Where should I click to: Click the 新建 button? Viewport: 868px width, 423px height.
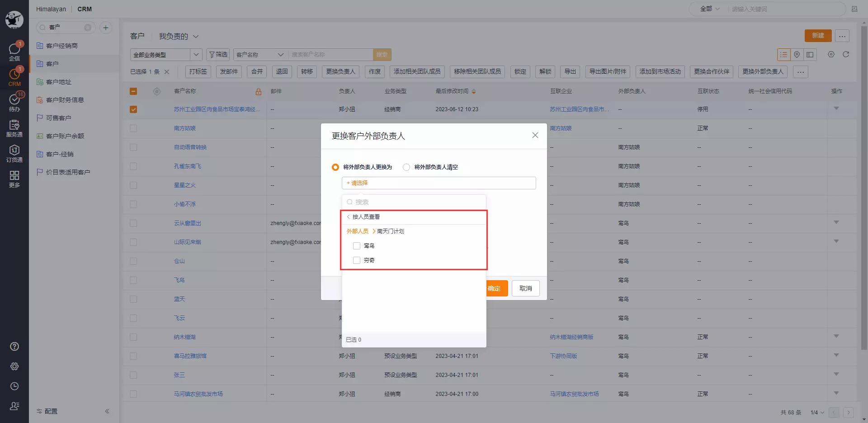pos(818,36)
